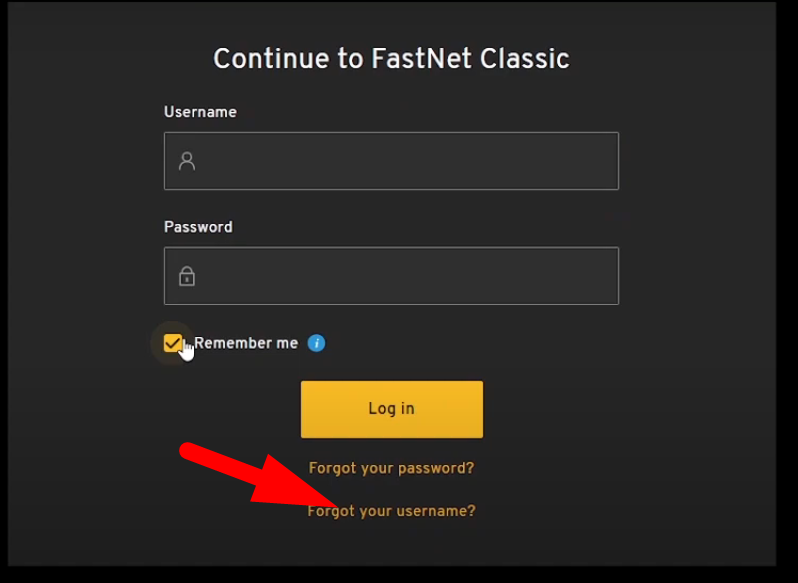Screen dimensions: 798x583
Task: Click the 'Username' field label
Action: tap(200, 112)
